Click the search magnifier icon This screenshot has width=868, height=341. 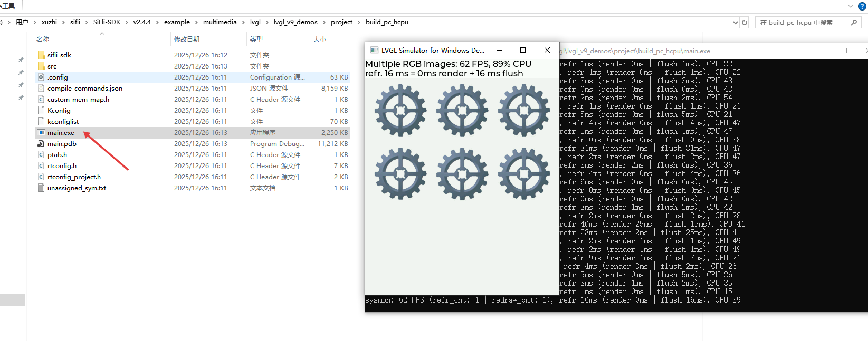(x=854, y=22)
